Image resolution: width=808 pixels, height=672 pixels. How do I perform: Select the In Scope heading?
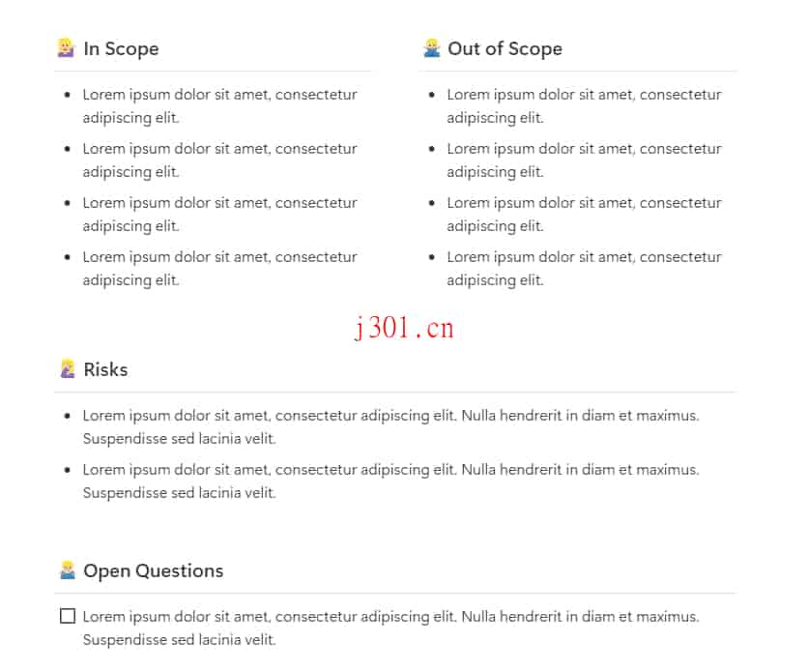point(121,49)
